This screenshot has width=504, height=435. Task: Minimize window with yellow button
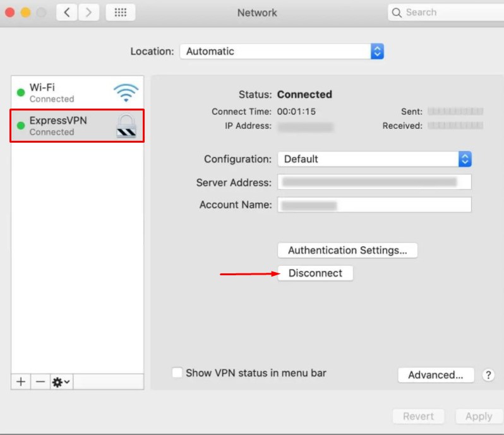(x=26, y=13)
